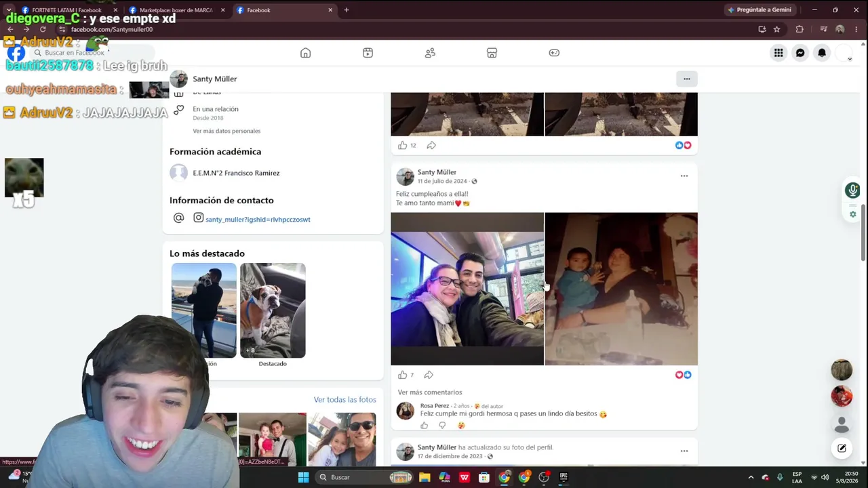Open Rosa Perez commenter name

pos(435,406)
